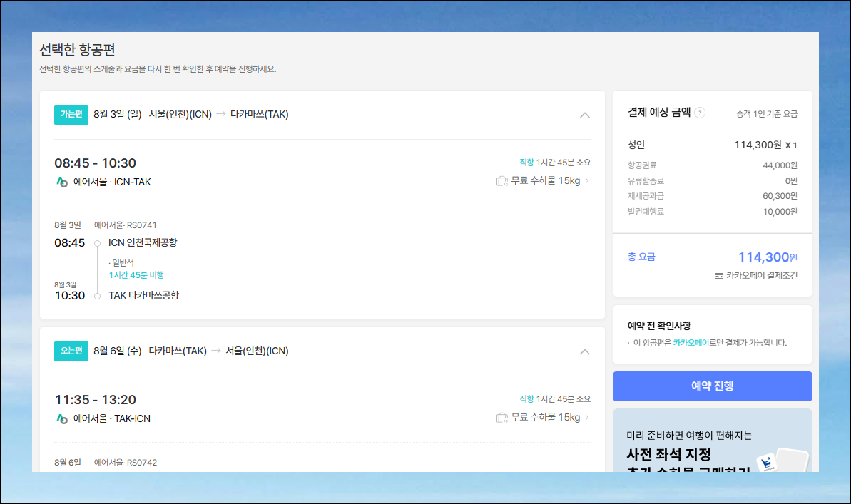Open 무료 수하물 15kg details for TAK-ICN

pos(543,417)
